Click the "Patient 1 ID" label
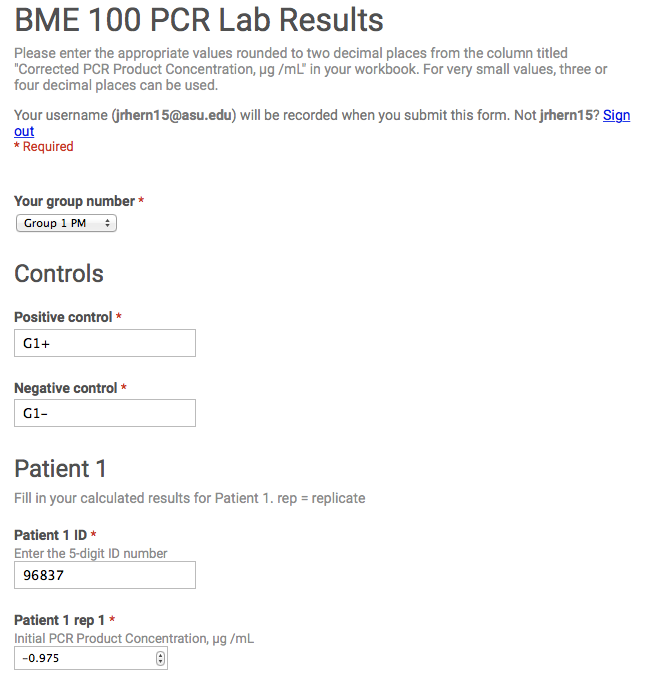This screenshot has height=681, width=645. 50,535
